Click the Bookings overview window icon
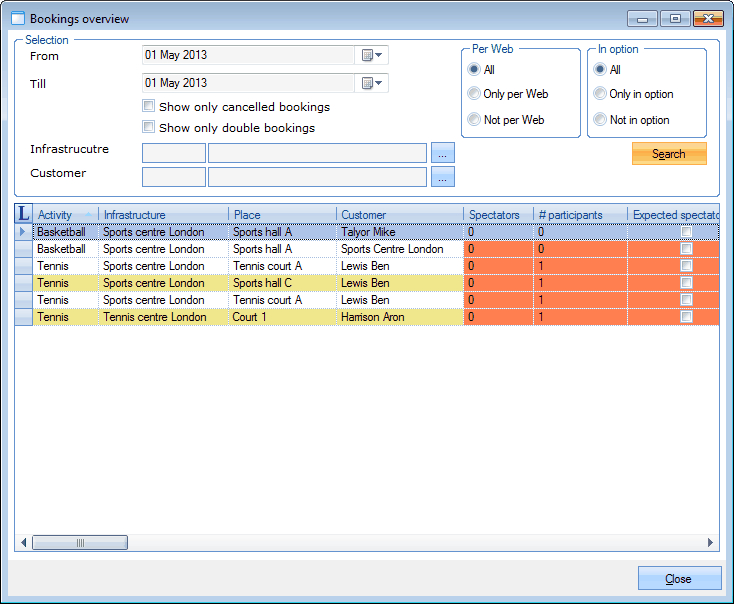The width and height of the screenshot is (734, 604). click(x=17, y=18)
